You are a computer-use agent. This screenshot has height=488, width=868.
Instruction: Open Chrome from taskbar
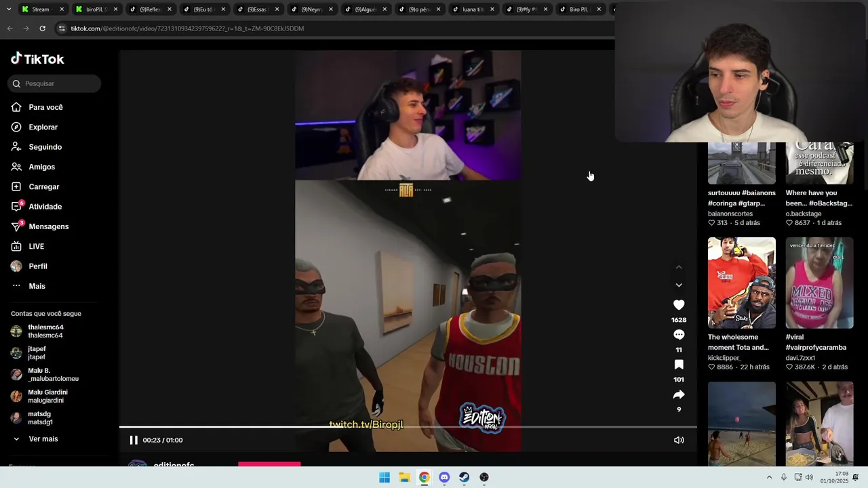click(424, 477)
